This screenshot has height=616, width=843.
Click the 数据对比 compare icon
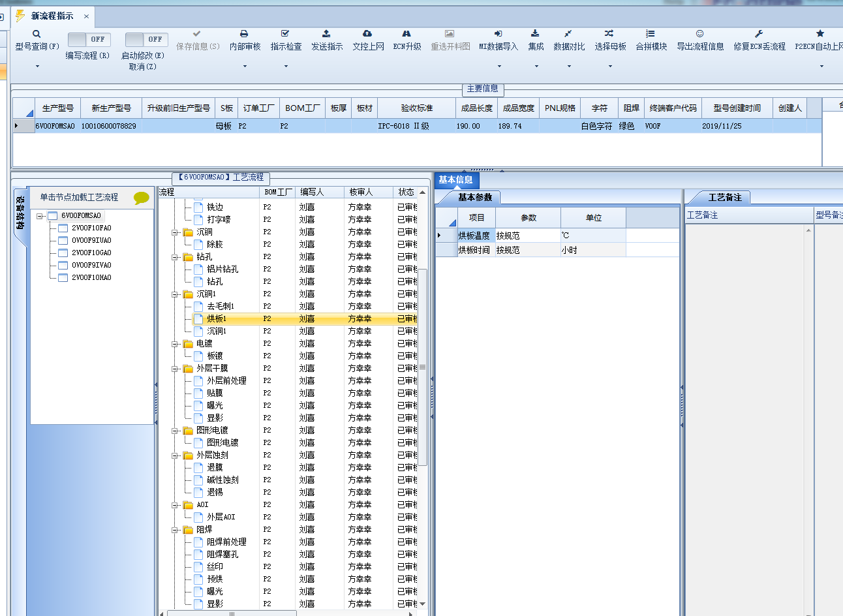(568, 33)
